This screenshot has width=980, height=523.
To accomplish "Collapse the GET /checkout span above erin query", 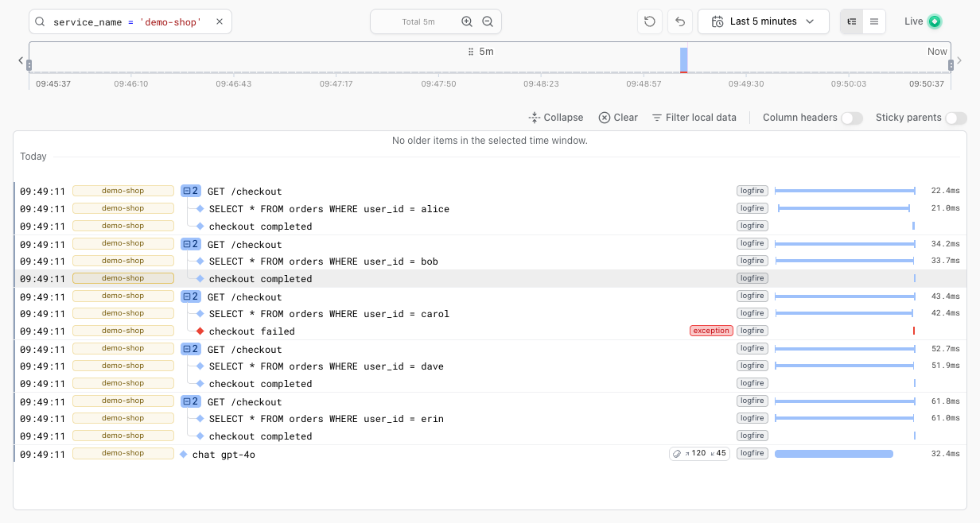I will pyautogui.click(x=191, y=401).
